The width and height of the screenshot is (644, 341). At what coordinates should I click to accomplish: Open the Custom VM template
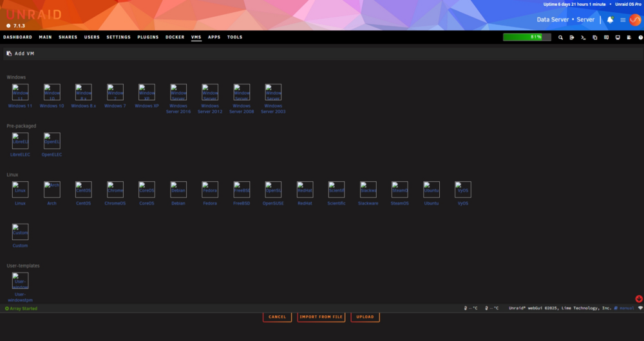[20, 232]
